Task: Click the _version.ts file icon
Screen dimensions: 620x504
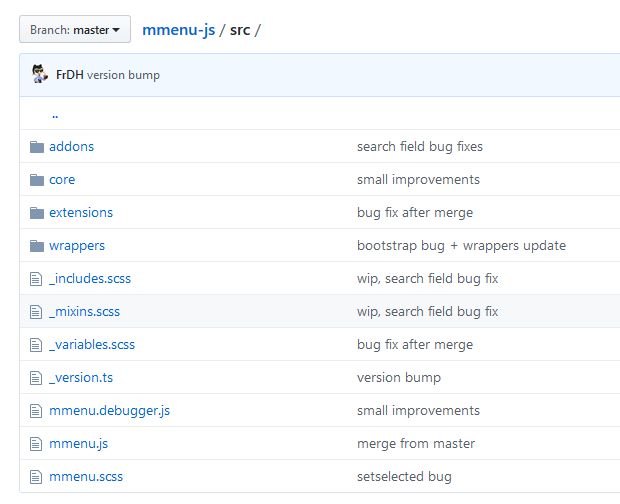Action: point(37,378)
